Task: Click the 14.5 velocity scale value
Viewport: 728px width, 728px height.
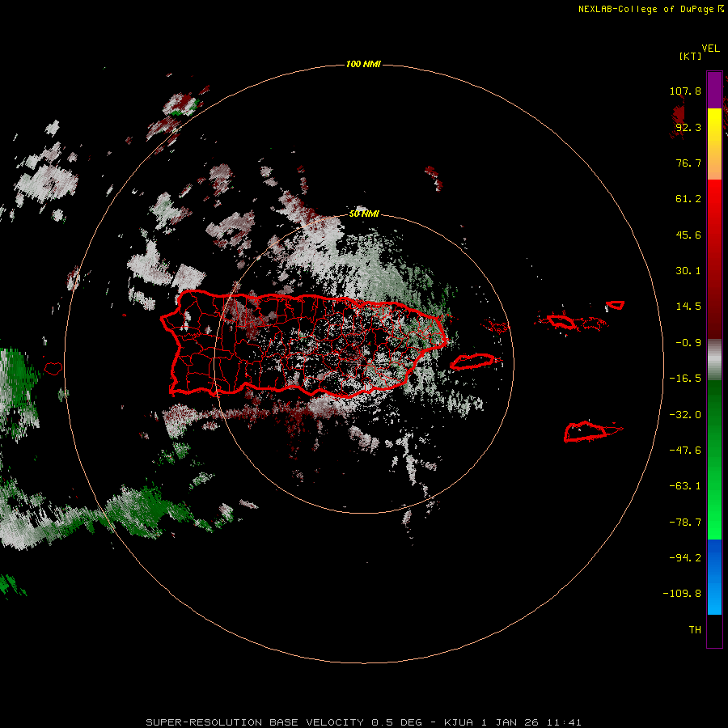Action: coord(688,307)
